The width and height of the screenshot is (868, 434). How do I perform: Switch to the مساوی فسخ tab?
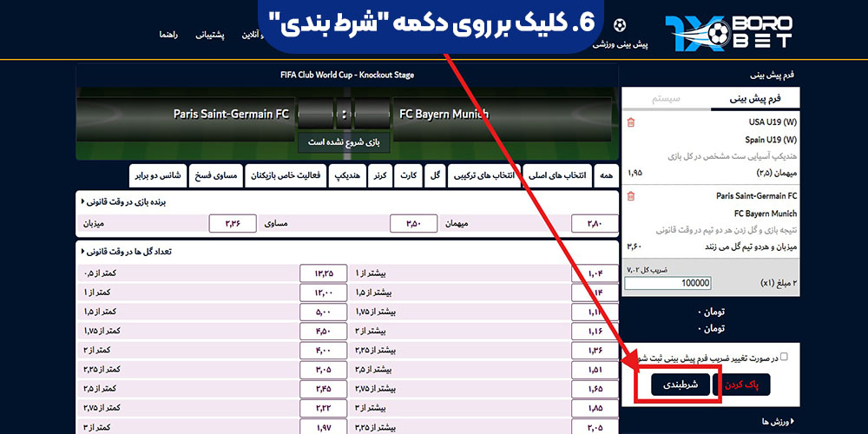coord(216,175)
